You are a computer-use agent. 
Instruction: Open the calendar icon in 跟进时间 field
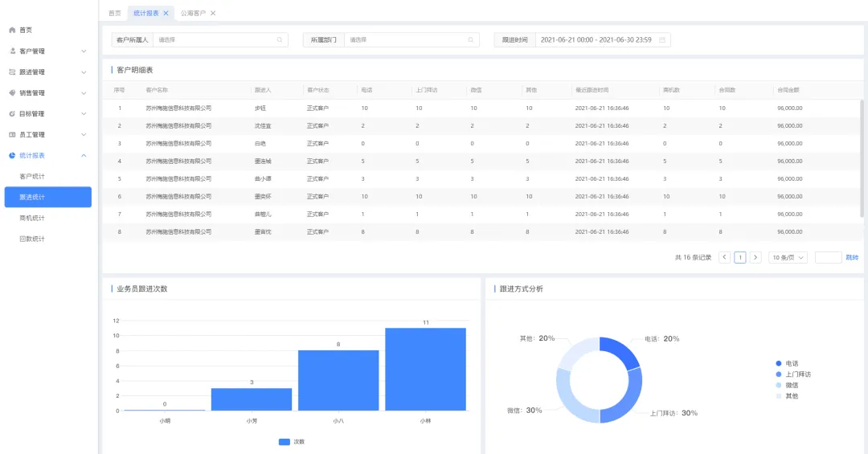[662, 40]
